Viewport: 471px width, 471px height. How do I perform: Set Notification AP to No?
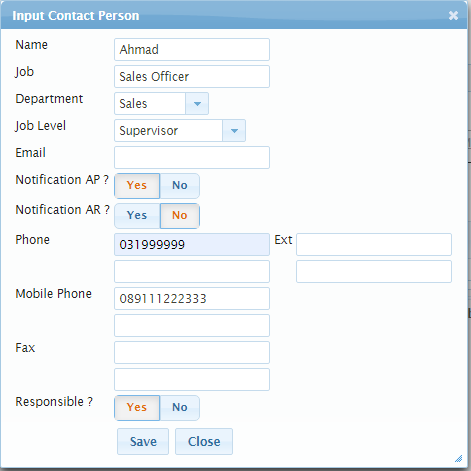(x=180, y=186)
